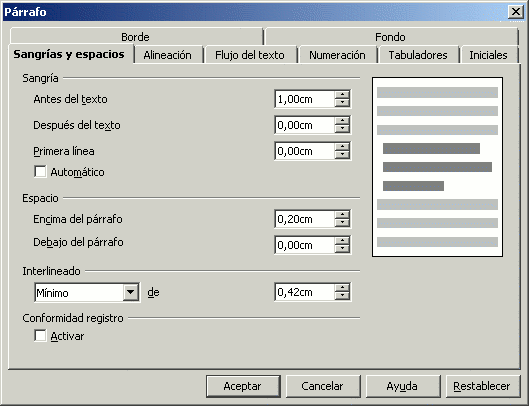Click the paragraph preview thumbnail
This screenshot has width=529, height=406.
438,167
